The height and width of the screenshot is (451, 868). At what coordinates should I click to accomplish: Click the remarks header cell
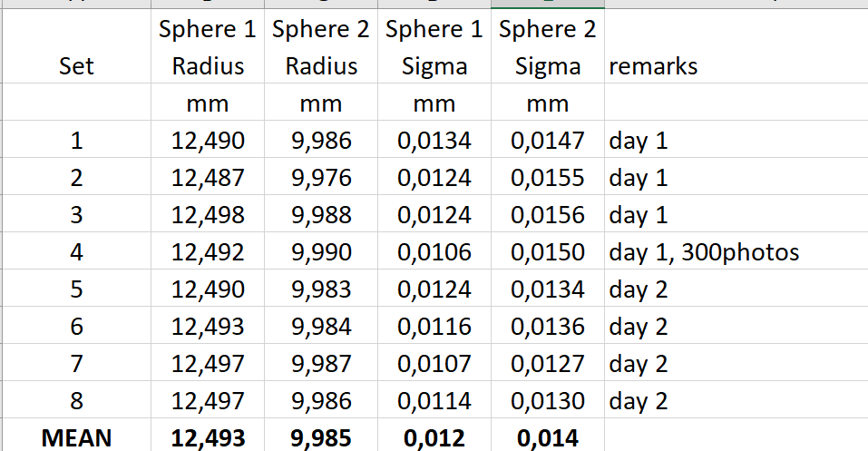[653, 66]
